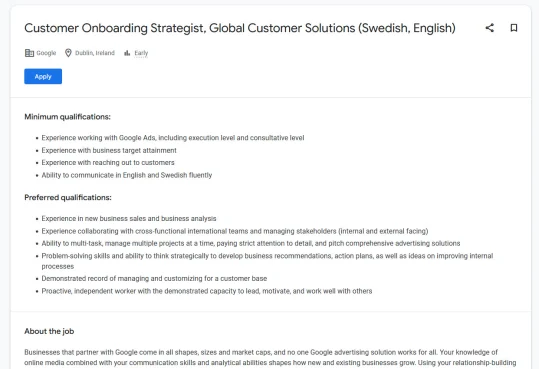The height and width of the screenshot is (369, 539).
Task: Click the "new business sales" bullet
Action: point(129,218)
